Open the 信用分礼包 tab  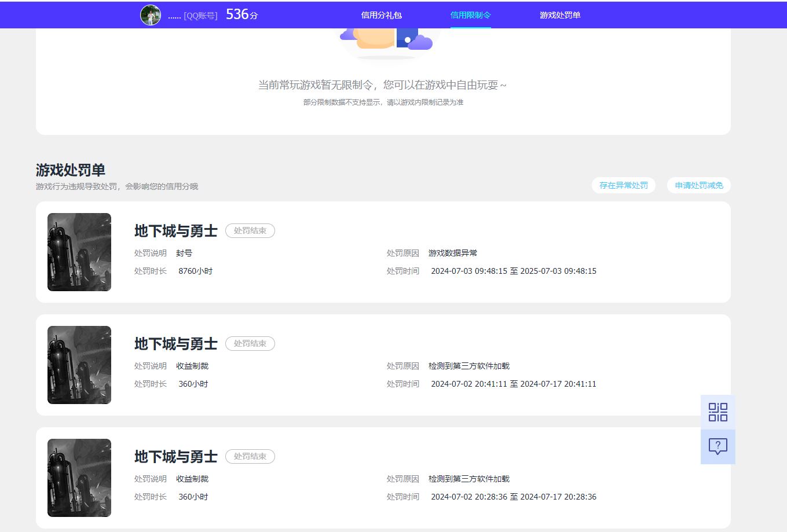click(382, 15)
